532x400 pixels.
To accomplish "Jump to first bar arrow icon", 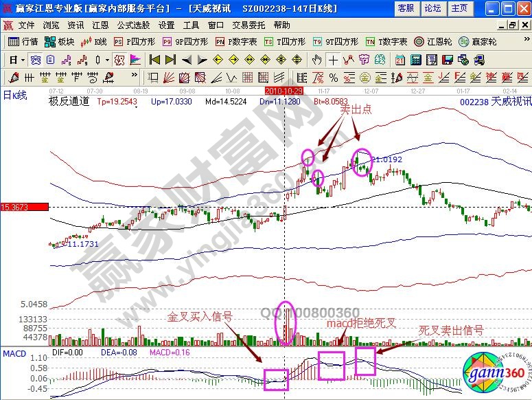I will (x=155, y=59).
